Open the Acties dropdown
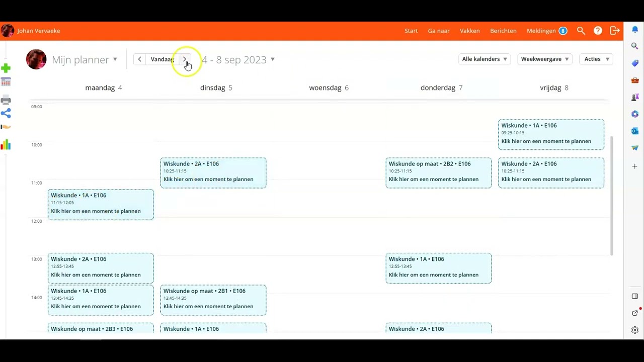 [596, 59]
